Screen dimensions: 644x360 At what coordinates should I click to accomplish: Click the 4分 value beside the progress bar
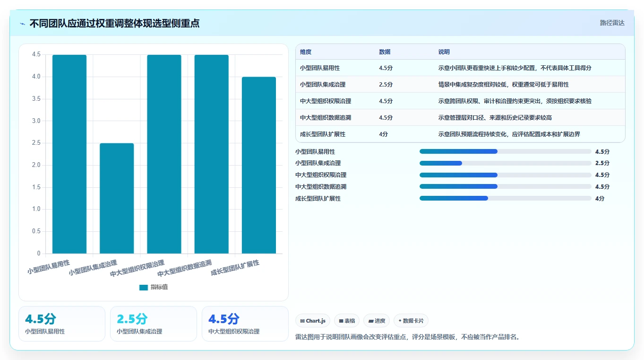600,199
